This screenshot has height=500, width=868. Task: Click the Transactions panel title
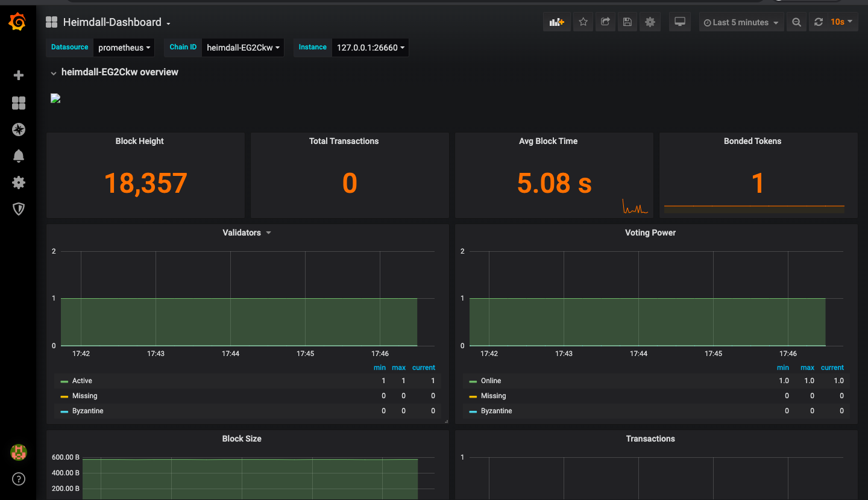650,439
